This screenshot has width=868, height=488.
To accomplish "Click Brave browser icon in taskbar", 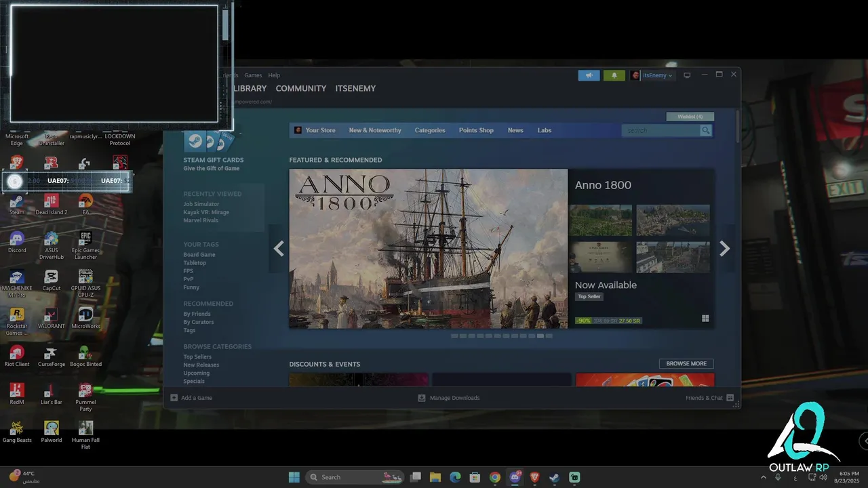I will tap(535, 477).
